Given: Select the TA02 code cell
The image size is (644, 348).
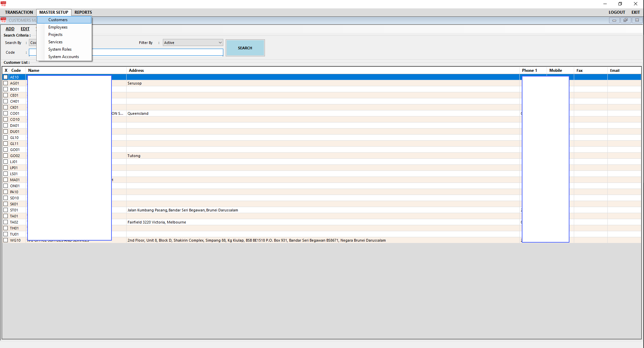Looking at the screenshot, I should click(17, 222).
